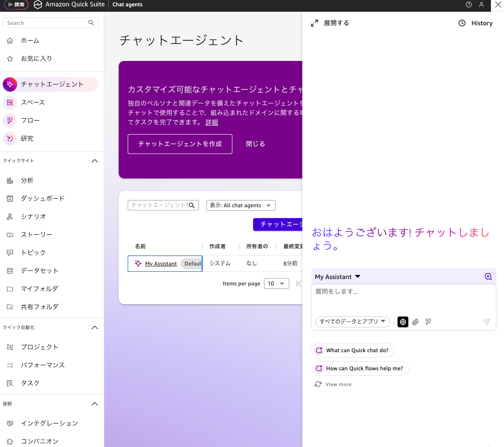Image resolution: width=504 pixels, height=447 pixels.
Task: Click the flows icon in chat input toolbar
Action: [428, 322]
